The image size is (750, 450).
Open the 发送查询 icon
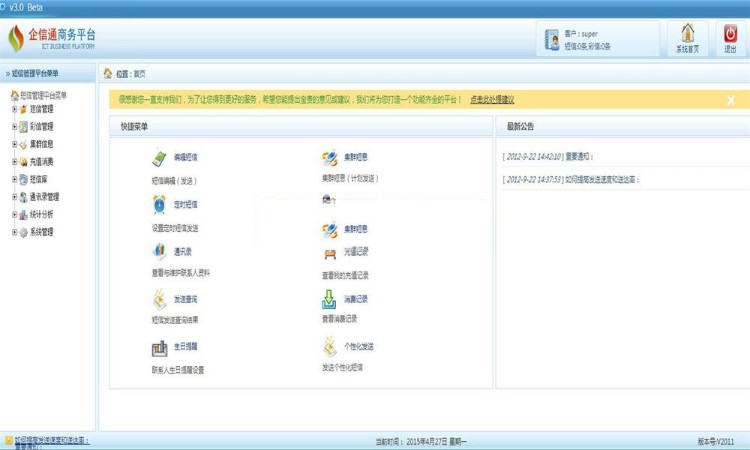pos(160,299)
